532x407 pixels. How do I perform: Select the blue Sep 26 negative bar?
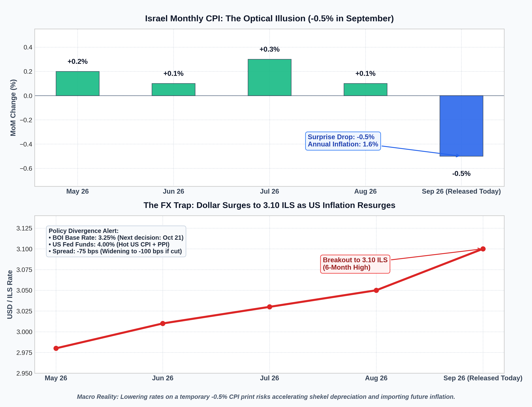pyautogui.click(x=461, y=126)
